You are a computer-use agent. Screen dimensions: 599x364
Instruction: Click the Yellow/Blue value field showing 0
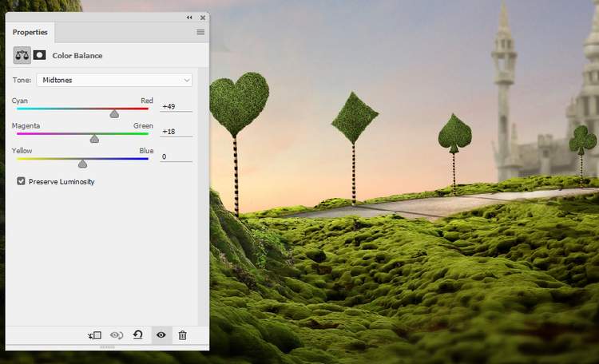(x=176, y=156)
